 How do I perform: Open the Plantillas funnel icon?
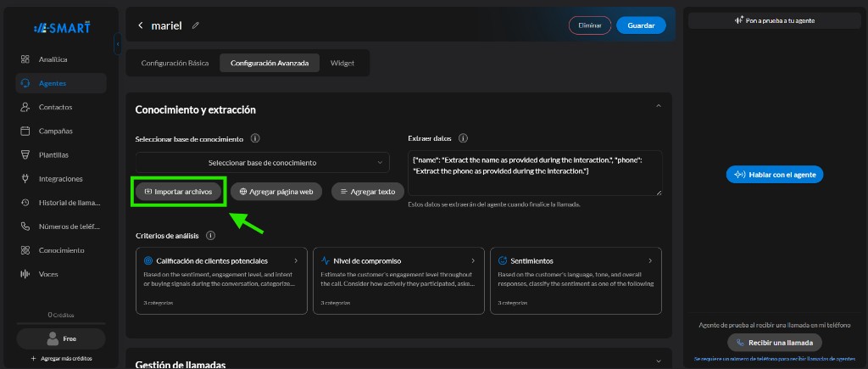coord(25,154)
